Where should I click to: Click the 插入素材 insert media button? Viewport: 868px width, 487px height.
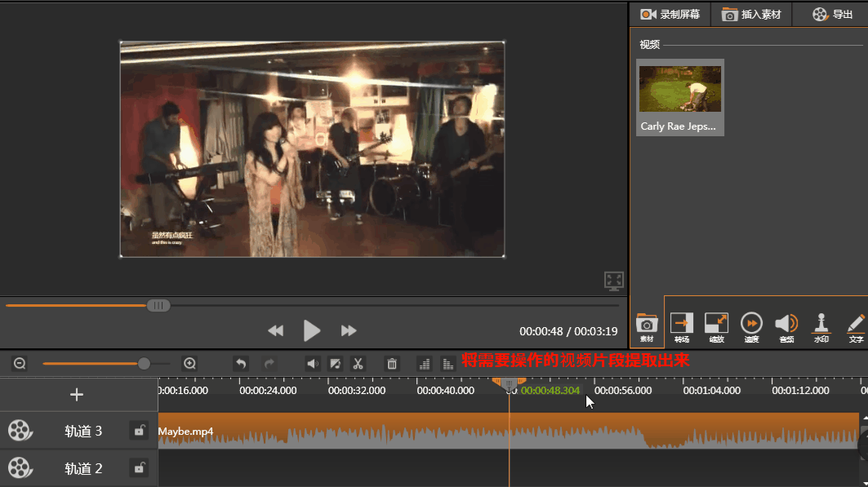[751, 15]
